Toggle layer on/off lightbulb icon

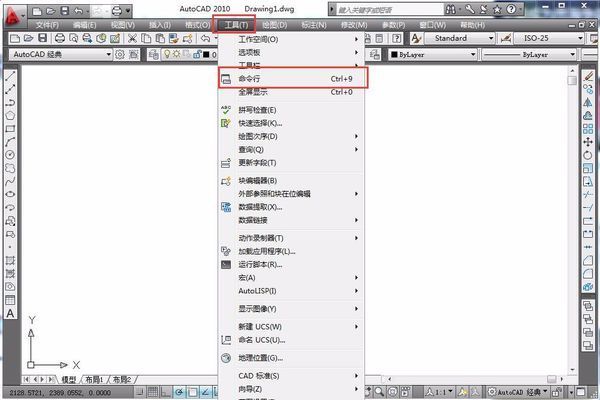(167, 54)
